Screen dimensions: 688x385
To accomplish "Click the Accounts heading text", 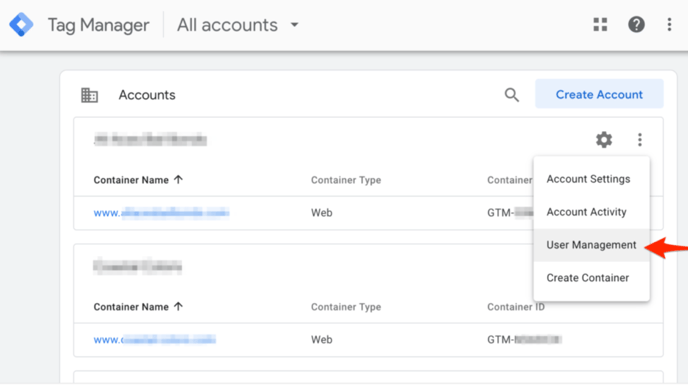I will [147, 95].
